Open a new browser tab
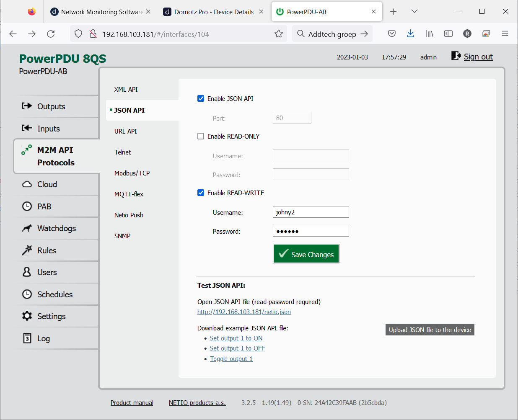The image size is (518, 420). point(393,12)
